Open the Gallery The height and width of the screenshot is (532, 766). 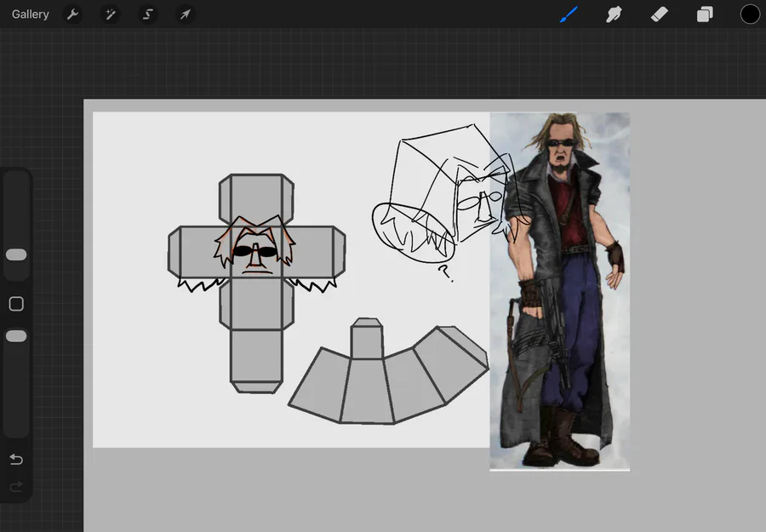tap(31, 14)
